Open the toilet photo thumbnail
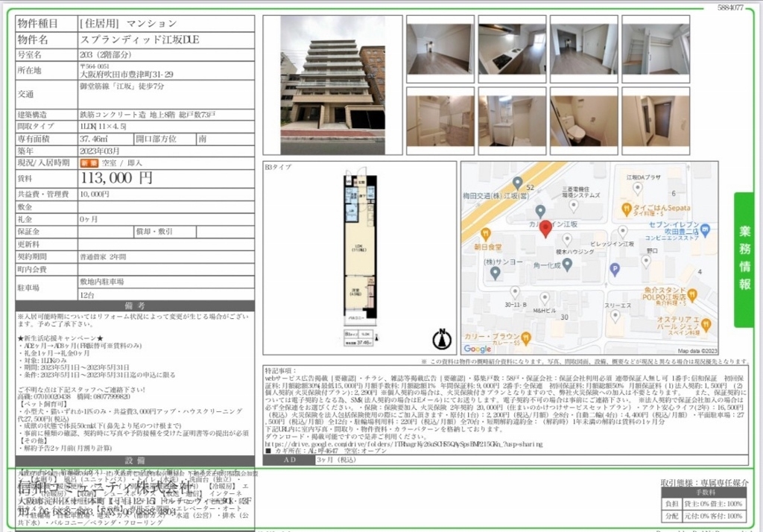 point(584,121)
